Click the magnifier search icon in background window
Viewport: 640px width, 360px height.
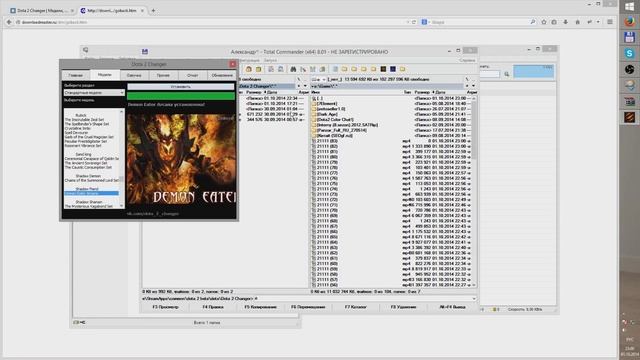click(507, 74)
